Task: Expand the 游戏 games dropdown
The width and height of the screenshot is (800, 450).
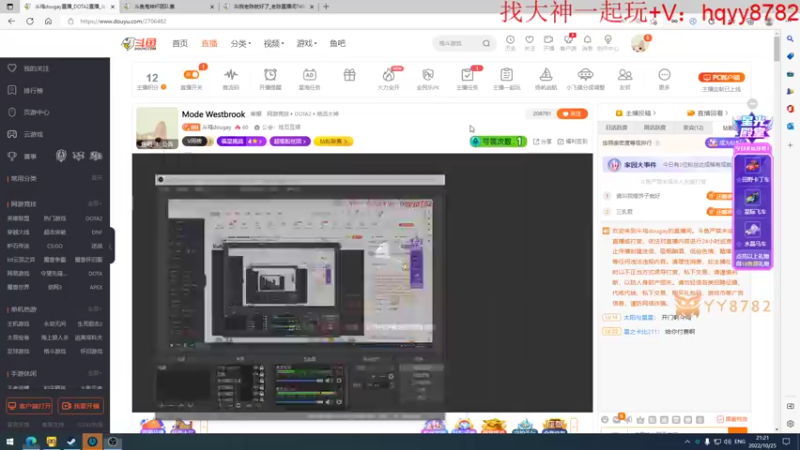Action: pos(307,43)
